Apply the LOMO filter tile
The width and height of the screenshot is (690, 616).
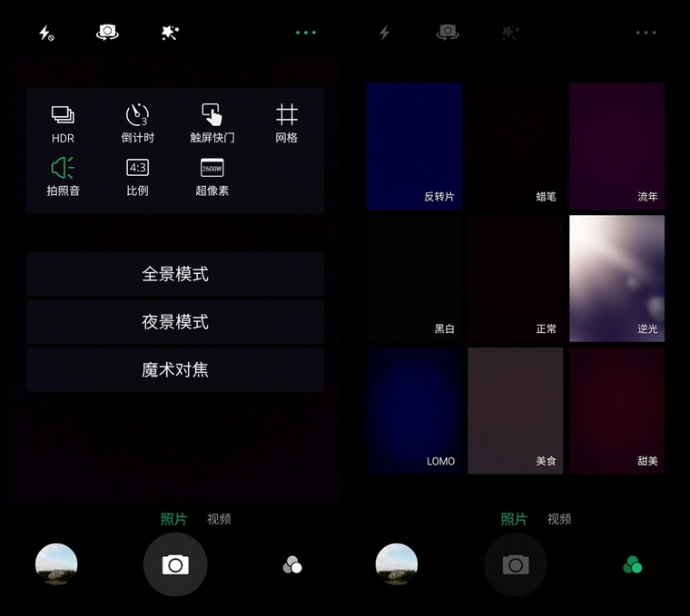(x=414, y=410)
